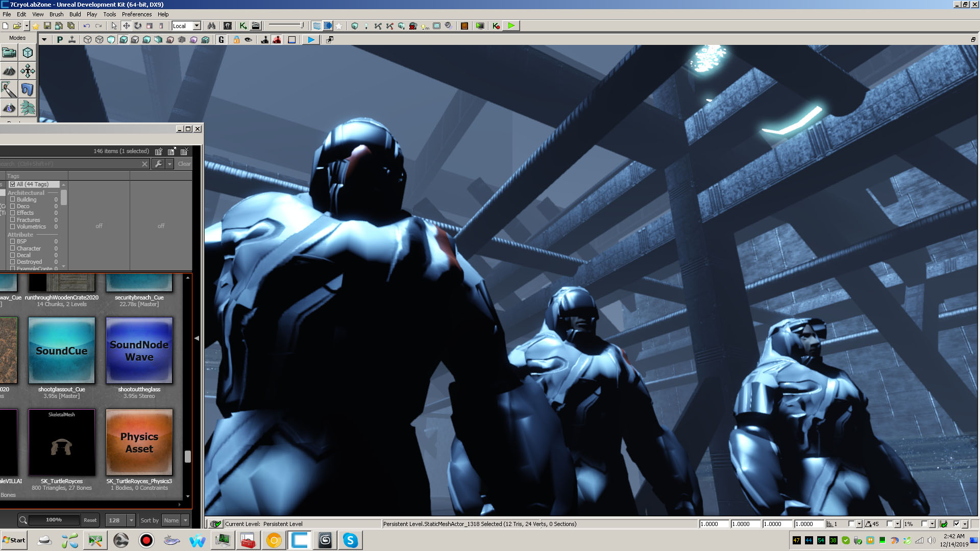Click Clear button next to search
Image resolution: width=980 pixels, height=551 pixels.
(184, 164)
